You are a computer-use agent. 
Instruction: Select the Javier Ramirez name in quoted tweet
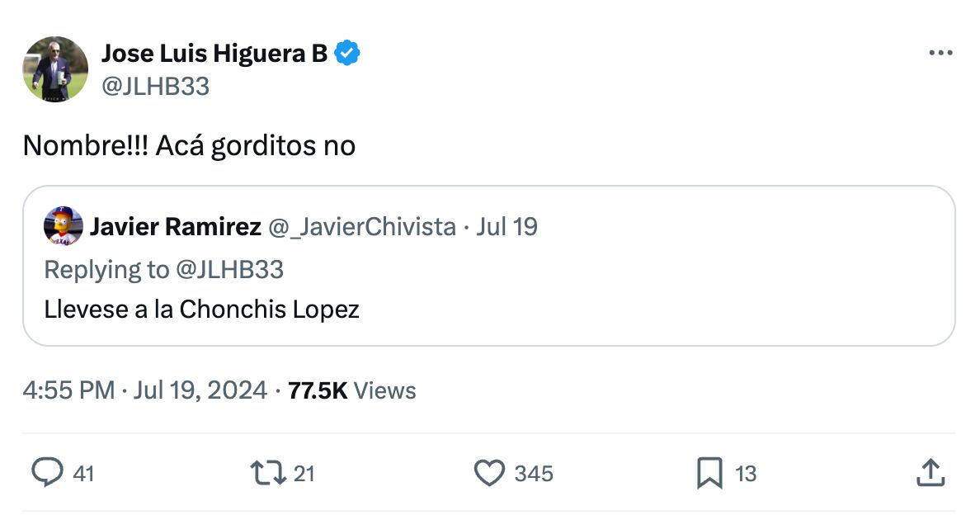pos(175,226)
